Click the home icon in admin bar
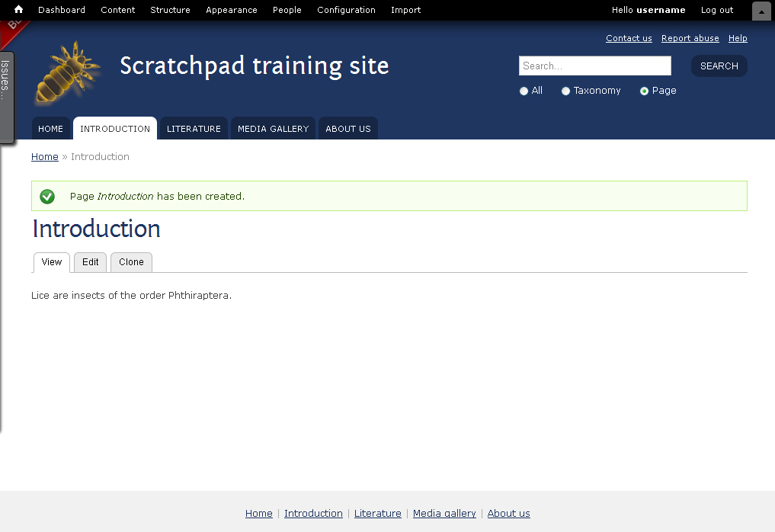Screen dimensions: 775x532 18,9
